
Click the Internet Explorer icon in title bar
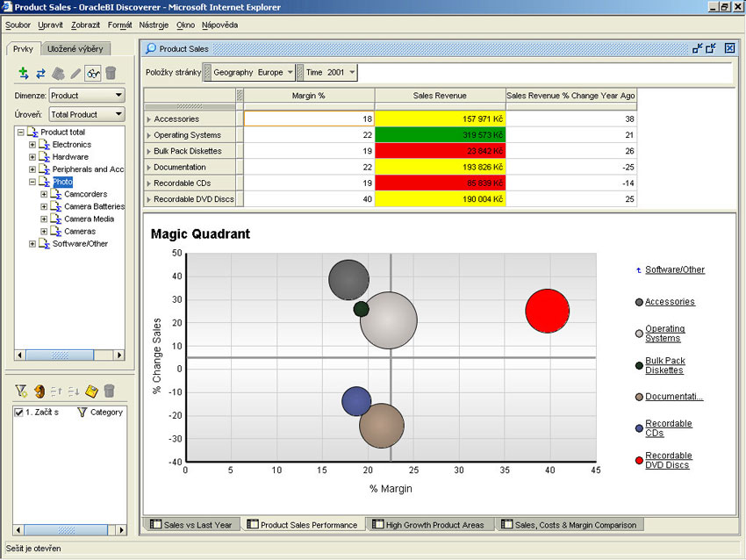(7, 7)
